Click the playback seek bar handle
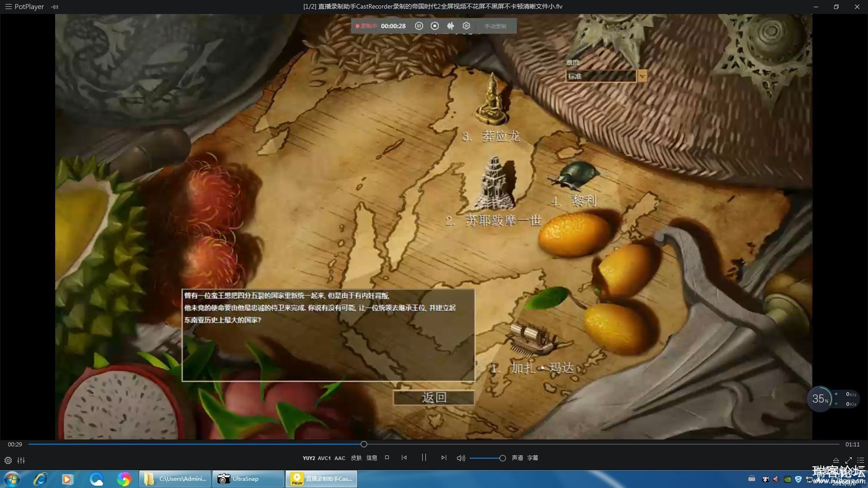Image resolution: width=868 pixels, height=488 pixels. click(x=364, y=444)
